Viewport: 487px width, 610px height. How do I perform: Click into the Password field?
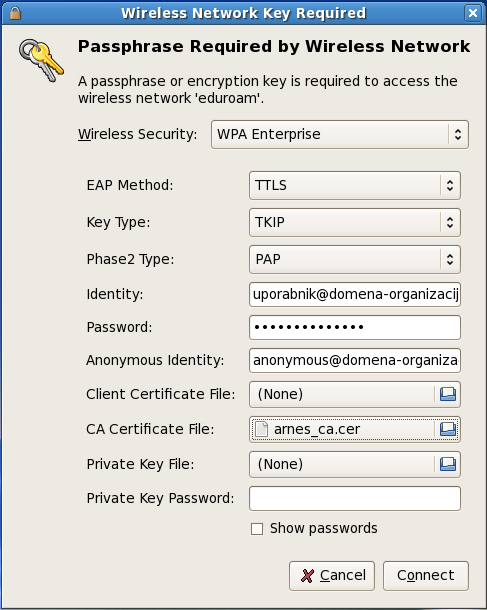pyautogui.click(x=355, y=327)
